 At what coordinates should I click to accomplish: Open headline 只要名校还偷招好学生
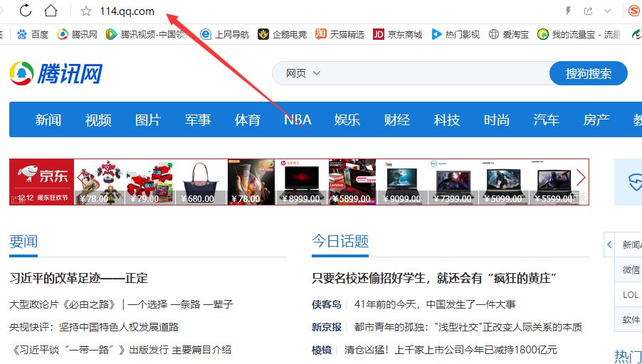pyautogui.click(x=434, y=278)
